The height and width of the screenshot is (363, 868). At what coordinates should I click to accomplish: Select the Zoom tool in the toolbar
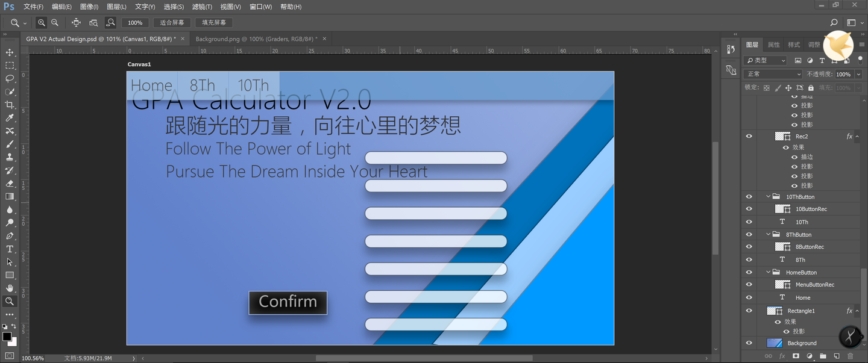point(10,301)
